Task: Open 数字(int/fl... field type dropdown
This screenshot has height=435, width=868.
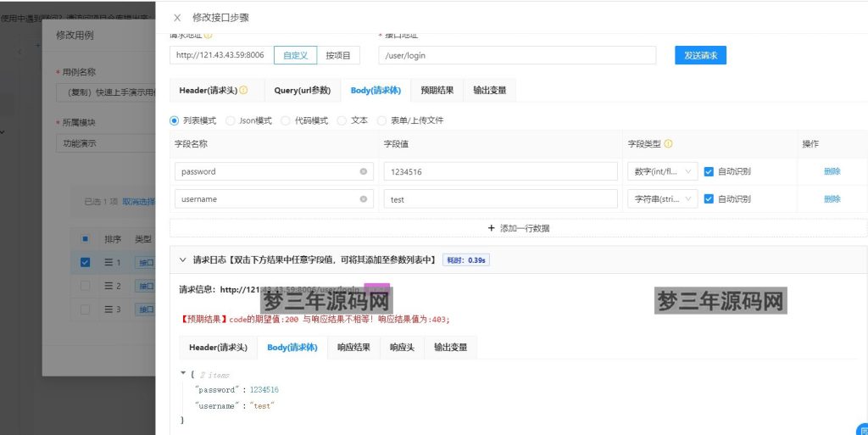Action: (x=663, y=171)
